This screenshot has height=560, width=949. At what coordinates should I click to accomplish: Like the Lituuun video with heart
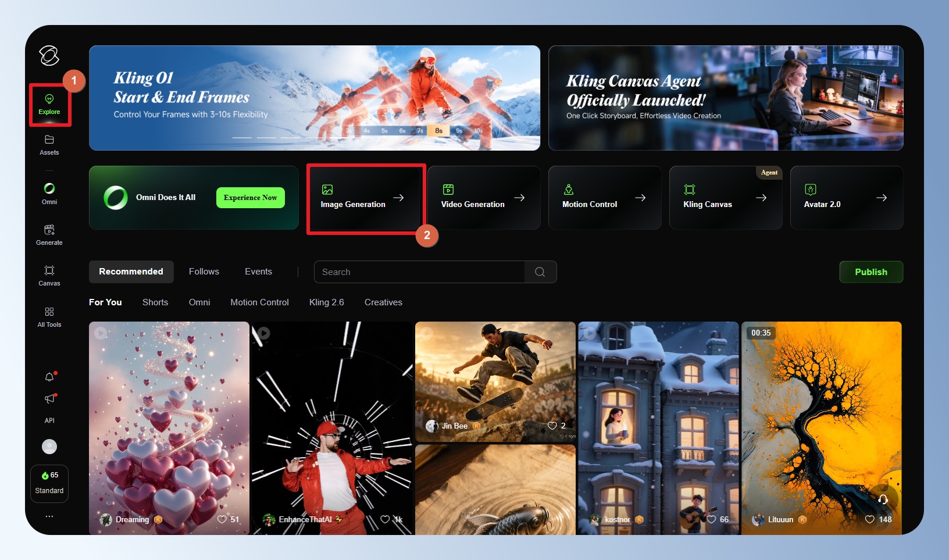tap(870, 519)
